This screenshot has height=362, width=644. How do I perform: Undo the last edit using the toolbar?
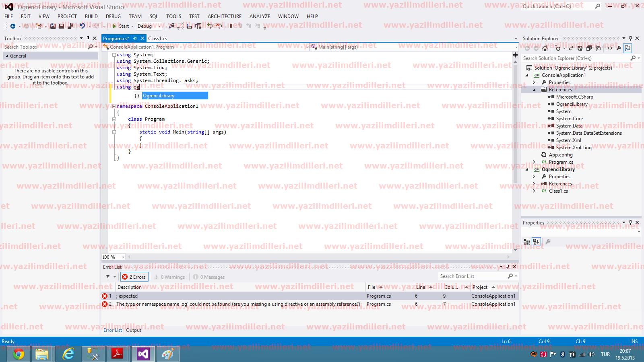[x=83, y=26]
